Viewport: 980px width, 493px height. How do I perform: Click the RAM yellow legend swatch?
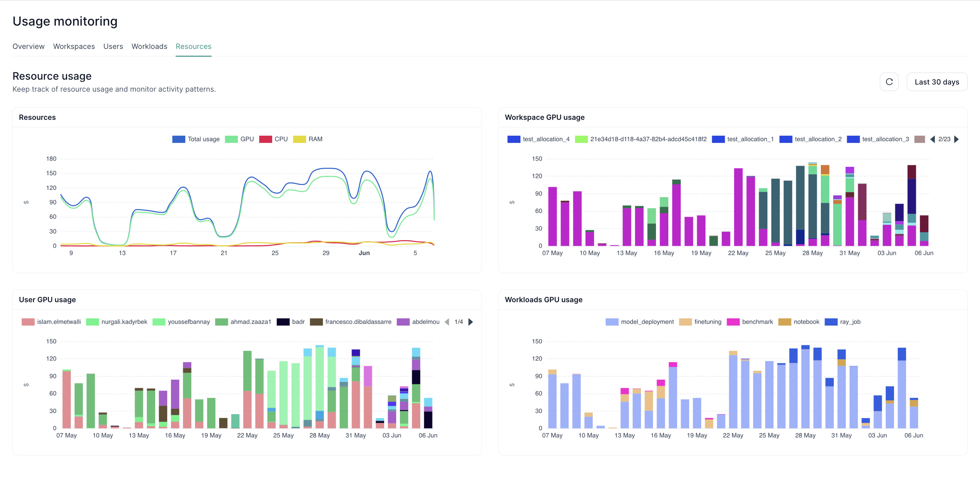(299, 139)
